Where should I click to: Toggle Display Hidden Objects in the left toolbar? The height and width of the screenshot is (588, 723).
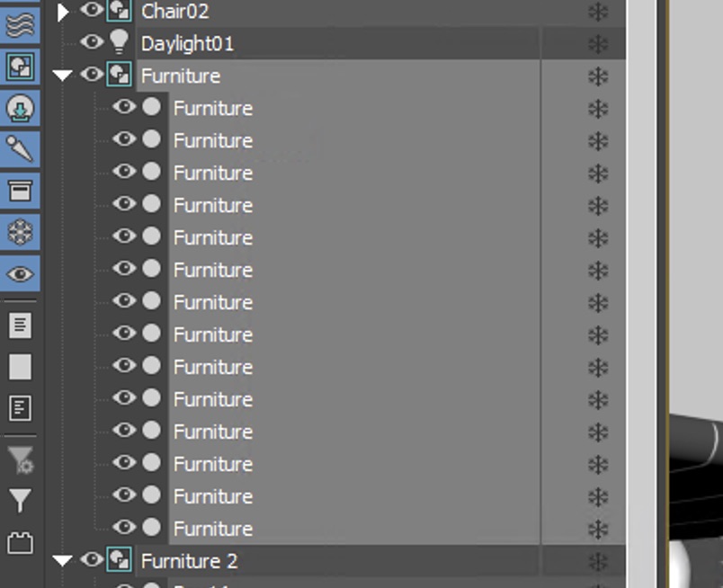(x=20, y=274)
